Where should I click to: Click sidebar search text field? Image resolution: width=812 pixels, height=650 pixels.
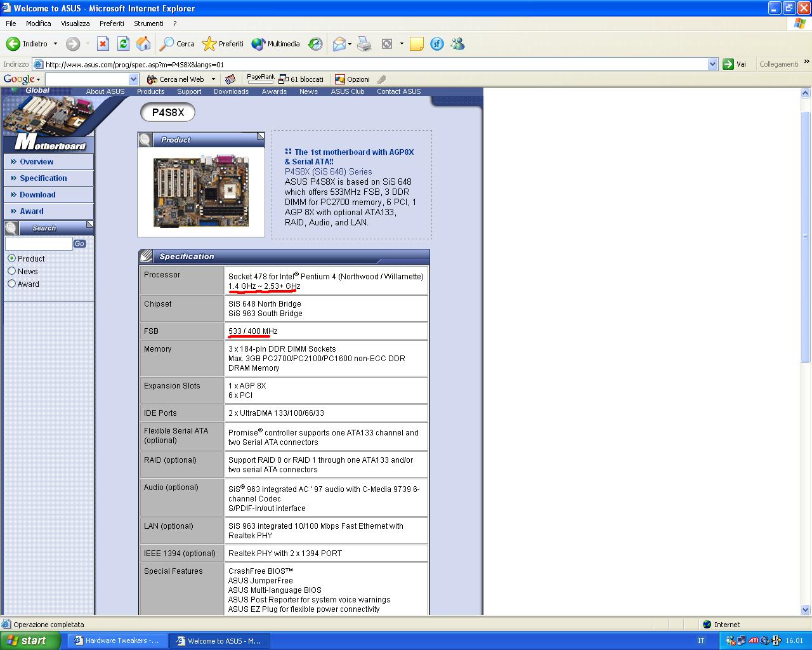39,244
